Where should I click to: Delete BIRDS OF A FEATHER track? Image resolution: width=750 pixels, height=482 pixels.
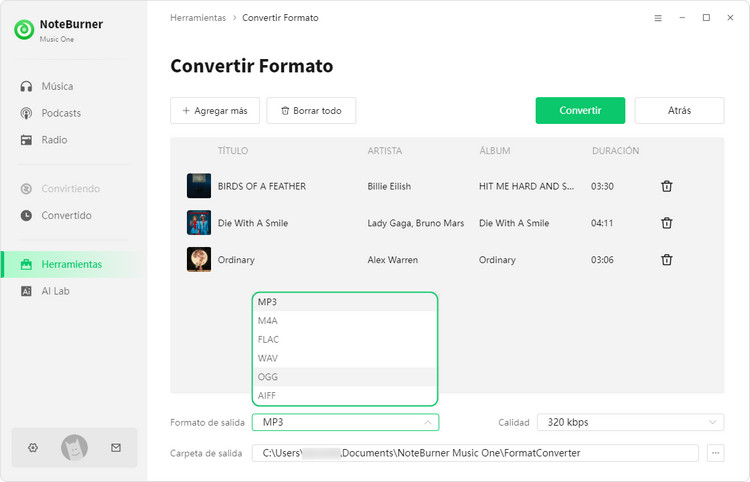667,186
